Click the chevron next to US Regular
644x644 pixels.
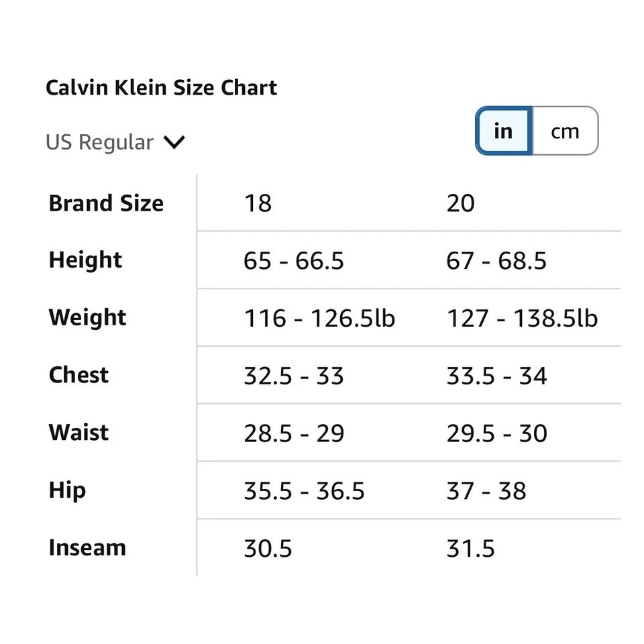(x=174, y=142)
